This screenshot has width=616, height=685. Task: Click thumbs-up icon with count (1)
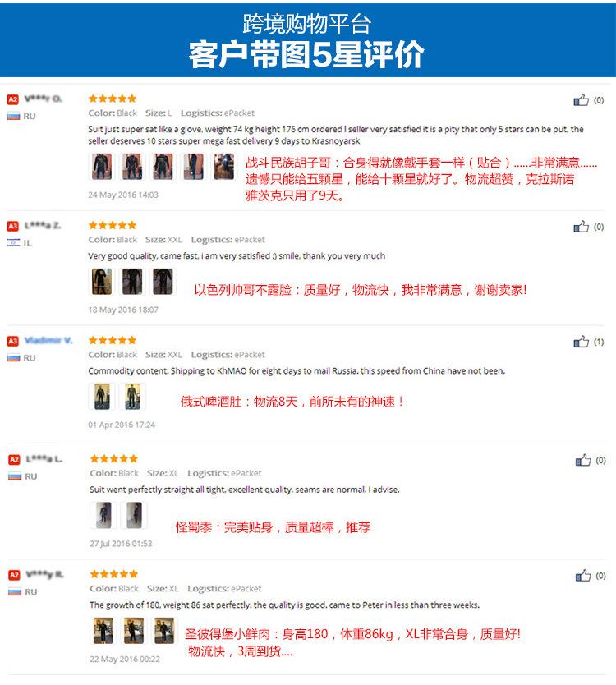pyautogui.click(x=581, y=341)
